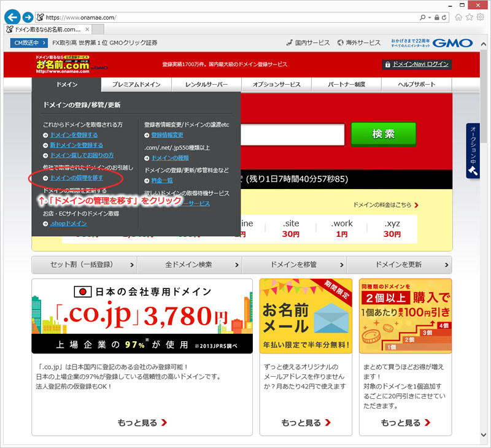
Task: Open the .co.jp 3,780円 banner
Action: click(x=142, y=316)
